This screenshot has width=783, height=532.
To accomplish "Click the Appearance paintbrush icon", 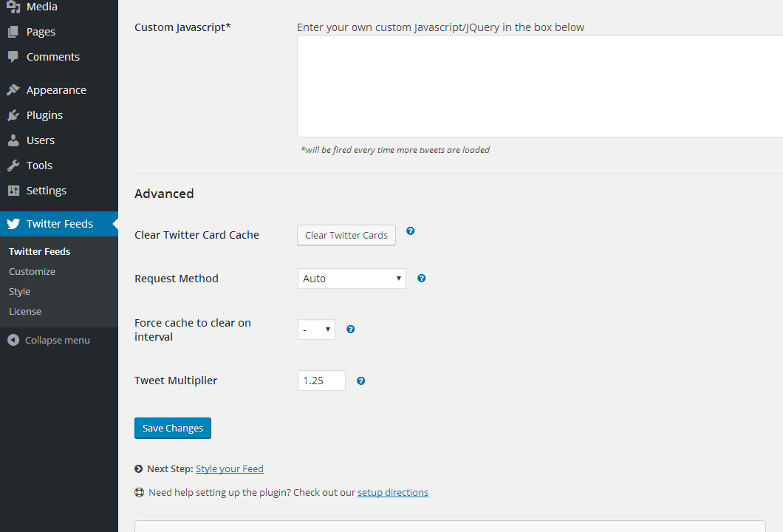I will click(x=13, y=90).
